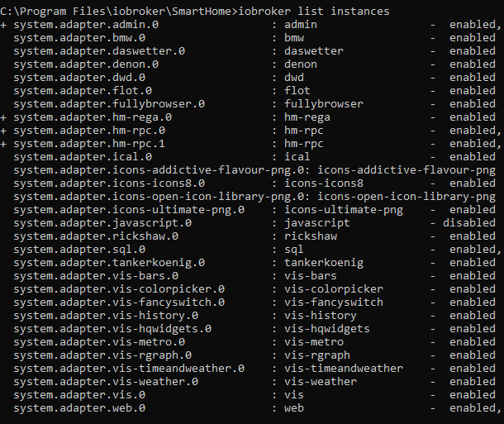Image resolution: width=504 pixels, height=424 pixels.
Task: Click the system.adapter.vis-hqwidgets.0 entry
Action: click(112, 329)
